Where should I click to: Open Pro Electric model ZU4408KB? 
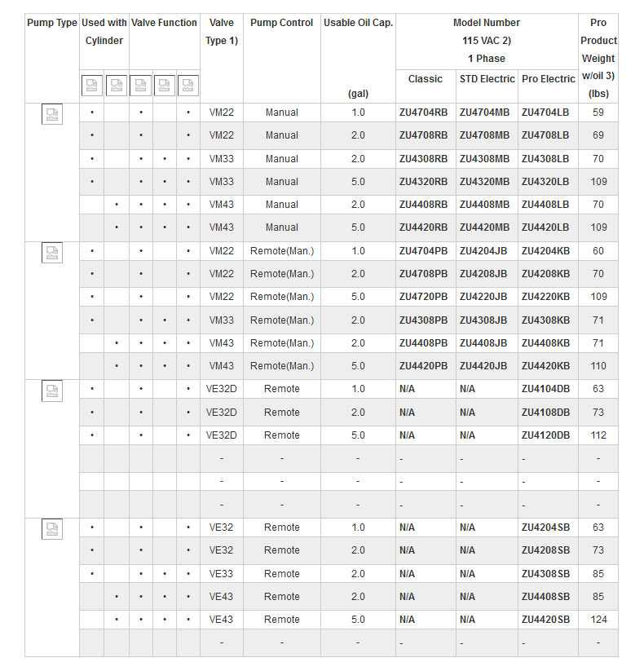[x=545, y=343]
